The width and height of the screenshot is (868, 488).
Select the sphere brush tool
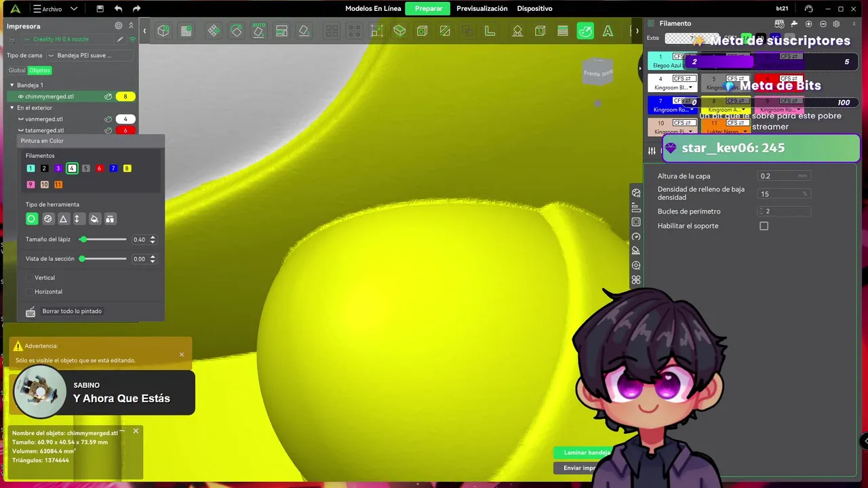[47, 219]
